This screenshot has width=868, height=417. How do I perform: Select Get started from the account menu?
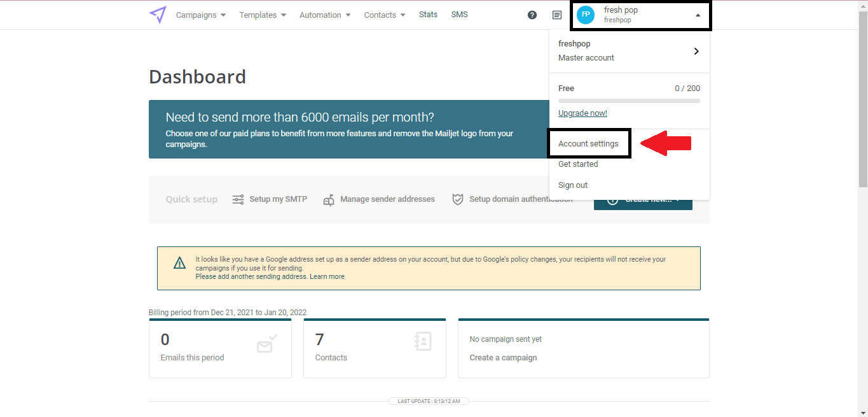[x=578, y=164]
